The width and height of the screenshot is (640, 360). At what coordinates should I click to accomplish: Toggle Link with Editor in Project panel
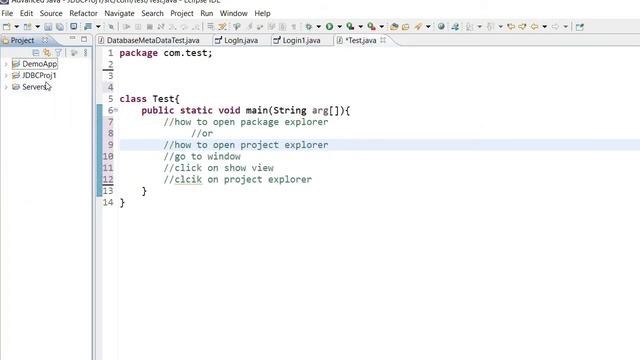(x=47, y=53)
